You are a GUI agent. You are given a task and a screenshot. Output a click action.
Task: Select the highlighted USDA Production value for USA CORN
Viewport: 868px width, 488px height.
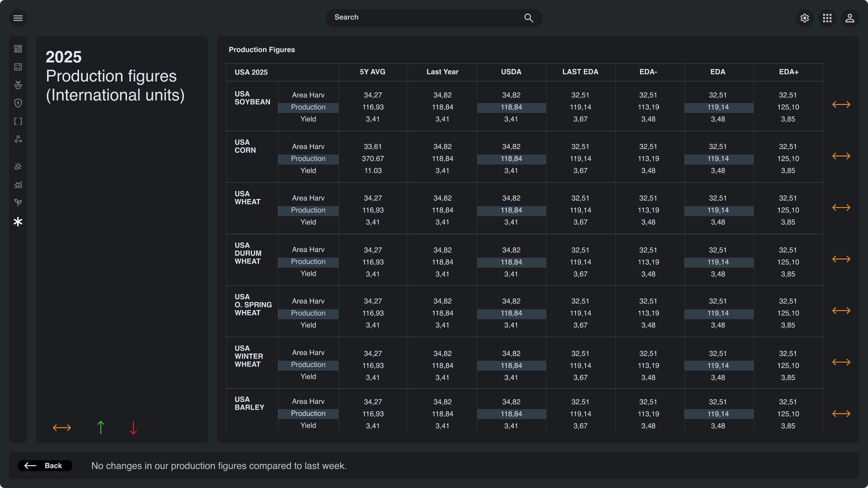click(511, 158)
